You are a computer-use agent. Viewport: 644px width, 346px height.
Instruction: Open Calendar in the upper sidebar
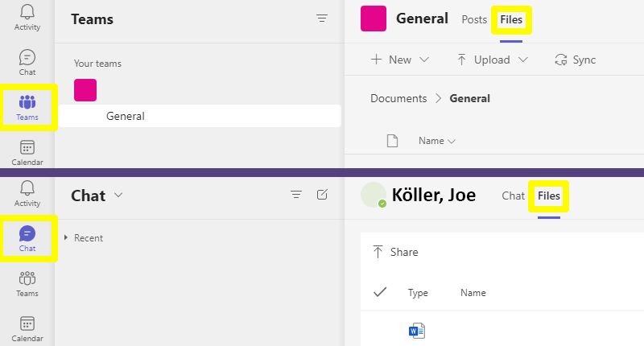tap(27, 153)
